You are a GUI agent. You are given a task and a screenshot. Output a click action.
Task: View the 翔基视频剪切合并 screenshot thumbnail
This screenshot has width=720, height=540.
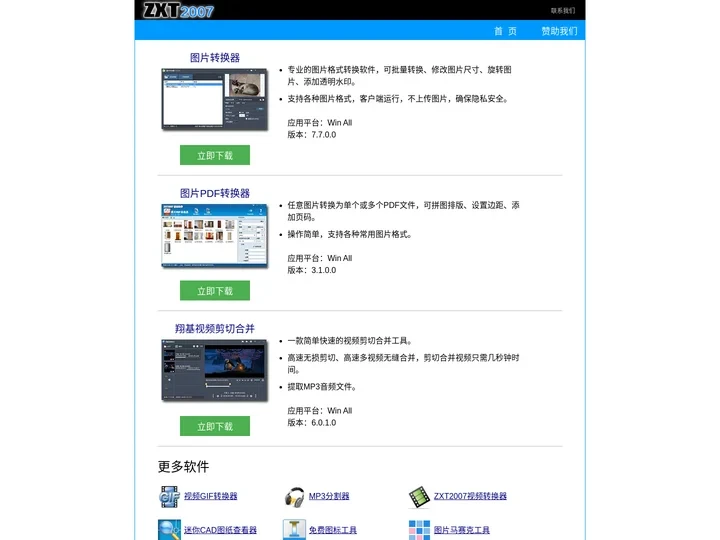(215, 370)
